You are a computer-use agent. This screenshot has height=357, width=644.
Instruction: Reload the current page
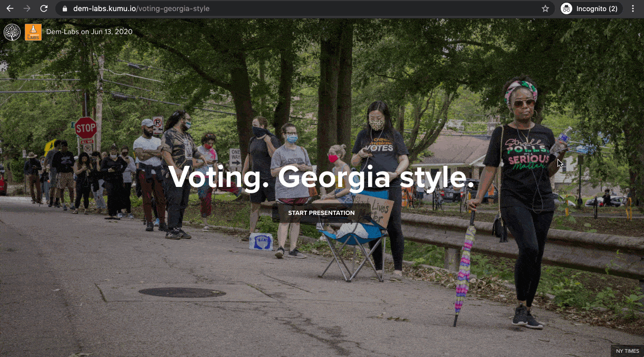(44, 8)
